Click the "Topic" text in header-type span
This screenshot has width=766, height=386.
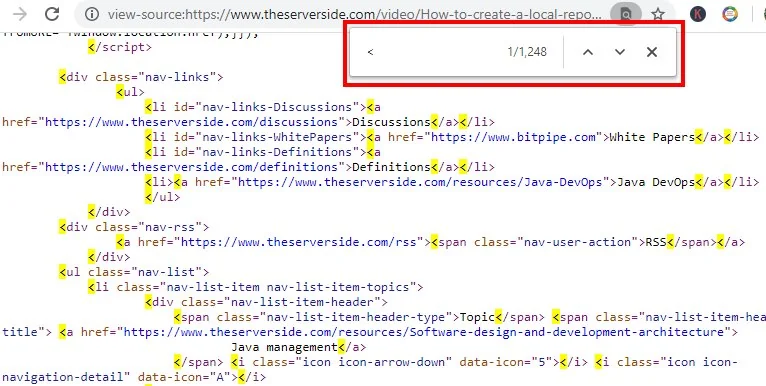pyautogui.click(x=477, y=317)
